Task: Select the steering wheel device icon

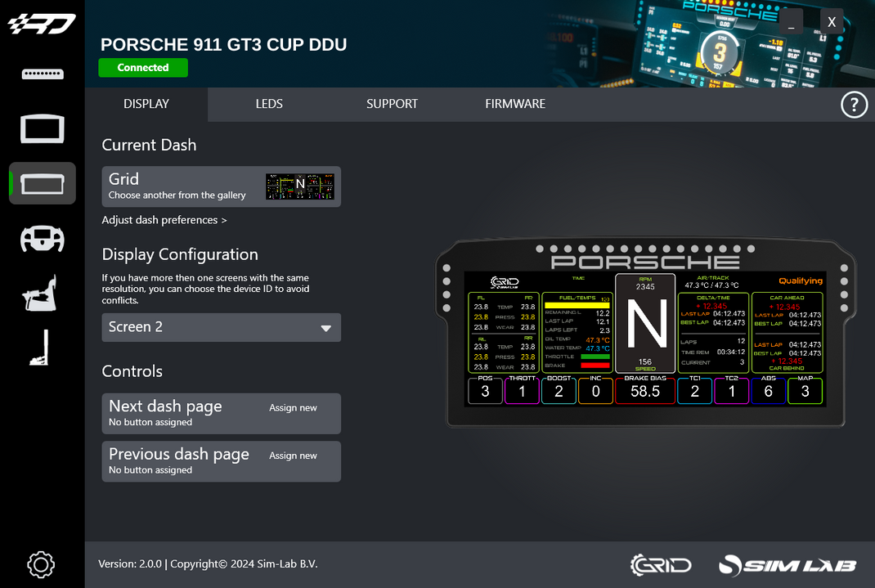Action: (42, 239)
